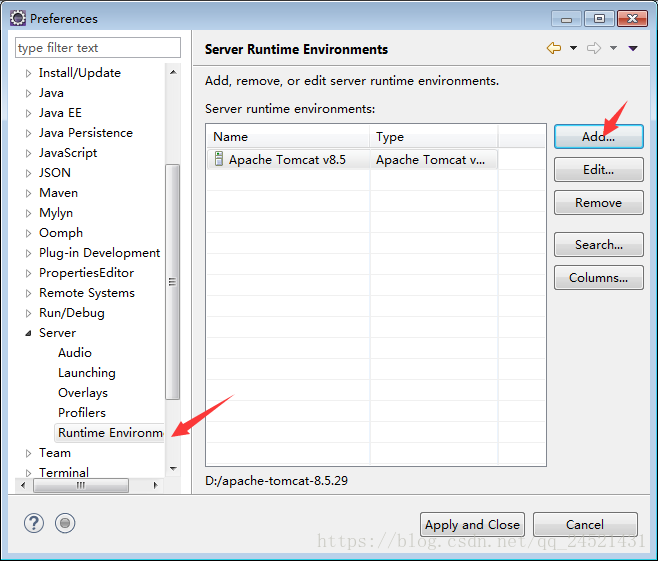Click the Columns... button
The height and width of the screenshot is (561, 658).
tap(598, 277)
